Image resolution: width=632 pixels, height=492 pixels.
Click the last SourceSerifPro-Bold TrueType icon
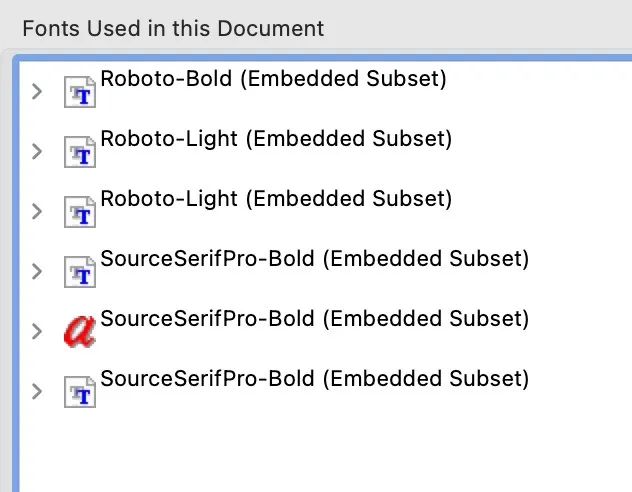click(79, 390)
